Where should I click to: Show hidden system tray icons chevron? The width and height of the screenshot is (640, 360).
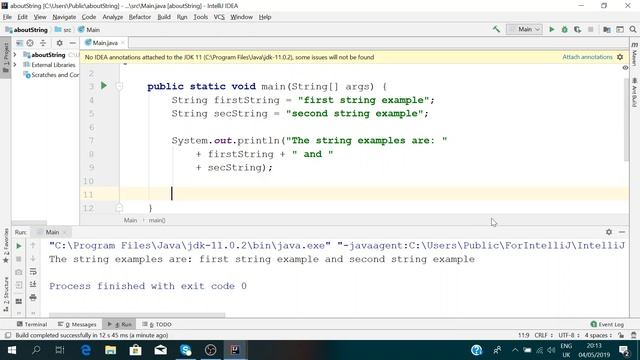pyautogui.click(x=515, y=350)
